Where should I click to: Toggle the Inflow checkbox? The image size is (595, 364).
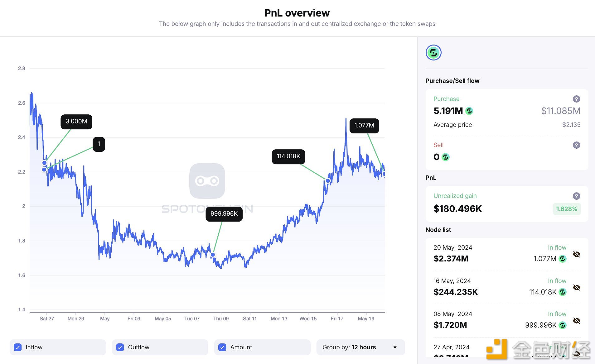[18, 347]
